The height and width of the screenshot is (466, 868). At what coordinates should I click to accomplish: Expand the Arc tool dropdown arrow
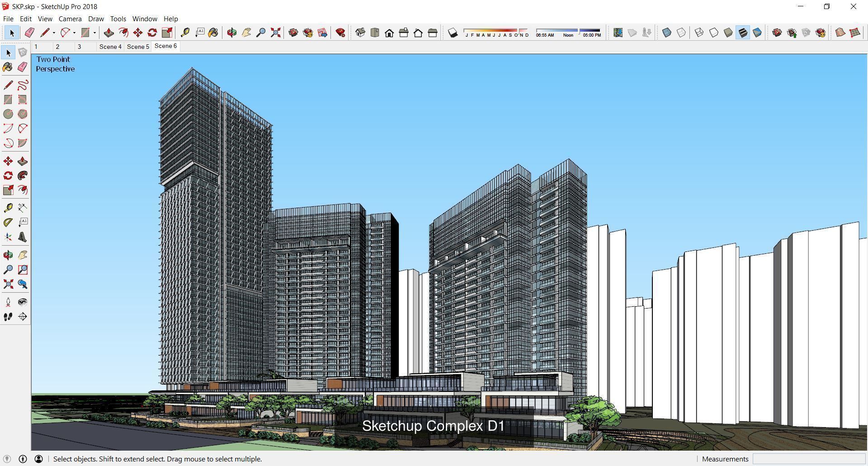pos(74,33)
